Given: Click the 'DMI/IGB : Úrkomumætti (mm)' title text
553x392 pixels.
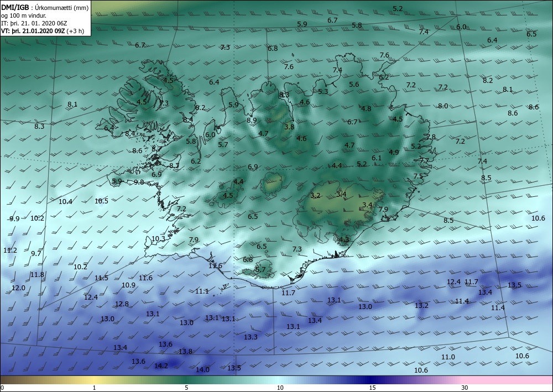Looking at the screenshot, I should coord(45,7).
